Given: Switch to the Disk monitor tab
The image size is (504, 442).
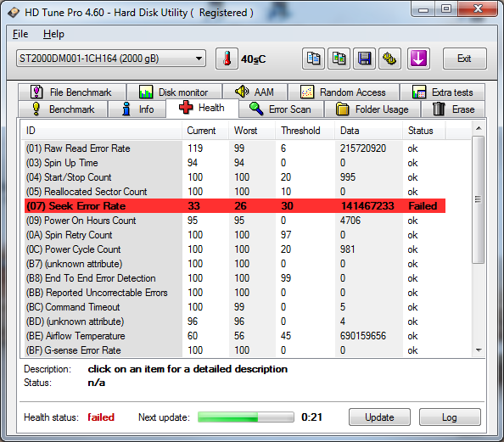Looking at the screenshot, I should point(174,92).
